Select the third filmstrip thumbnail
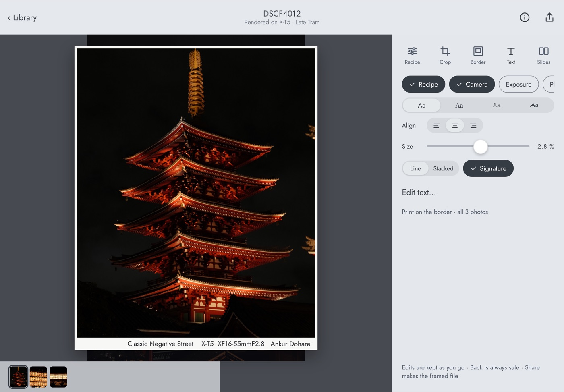This screenshot has height=392, width=564. click(x=58, y=377)
